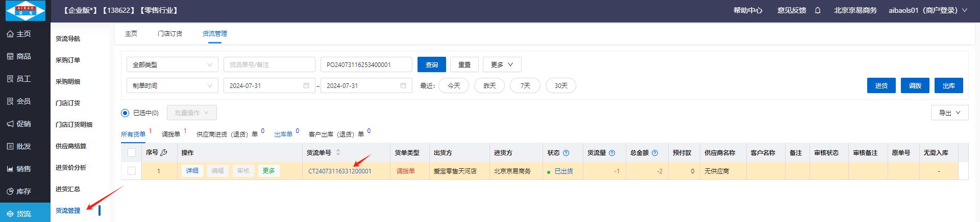Switch to the 门店订货 tab
Viewport: 980px width, 222px height.
pos(170,33)
